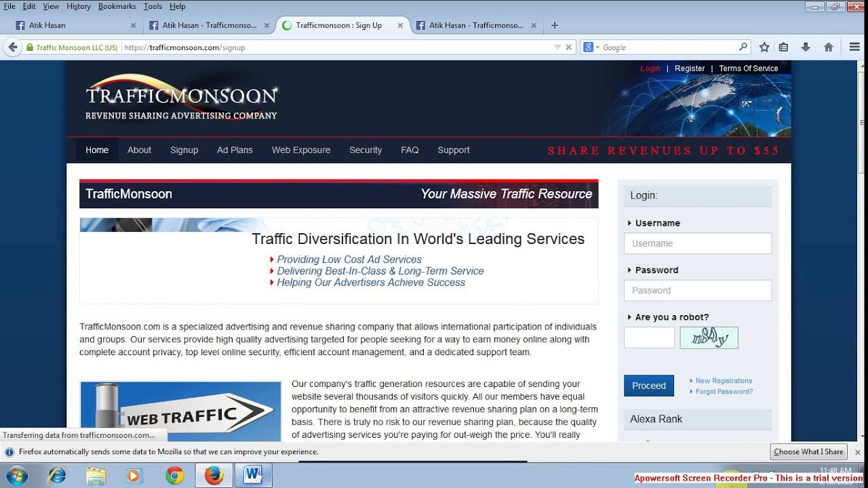The height and width of the screenshot is (488, 868).
Task: Click the captcha answer input box
Action: click(649, 338)
